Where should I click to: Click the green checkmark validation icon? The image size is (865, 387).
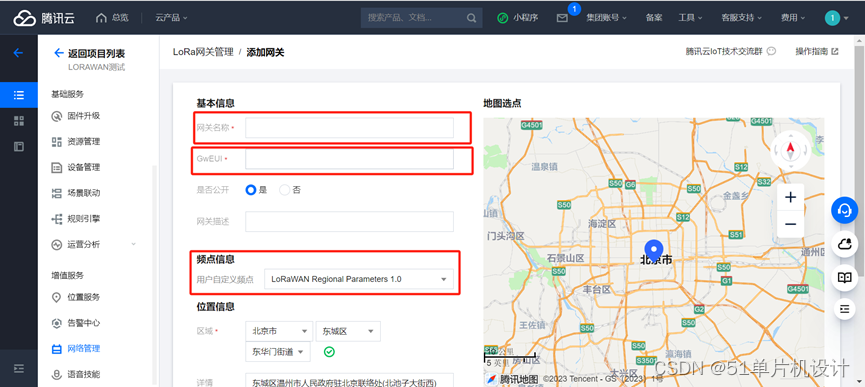click(329, 352)
